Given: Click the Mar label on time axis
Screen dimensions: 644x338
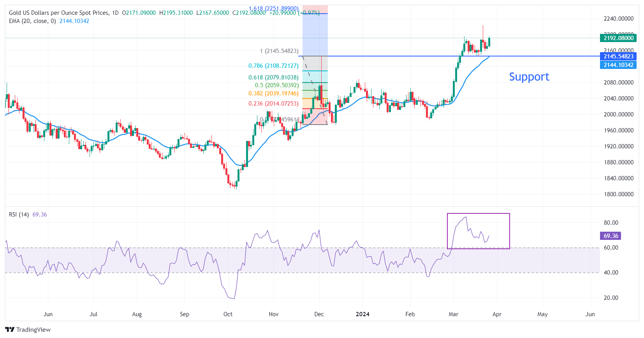Looking at the screenshot, I should coord(453,314).
